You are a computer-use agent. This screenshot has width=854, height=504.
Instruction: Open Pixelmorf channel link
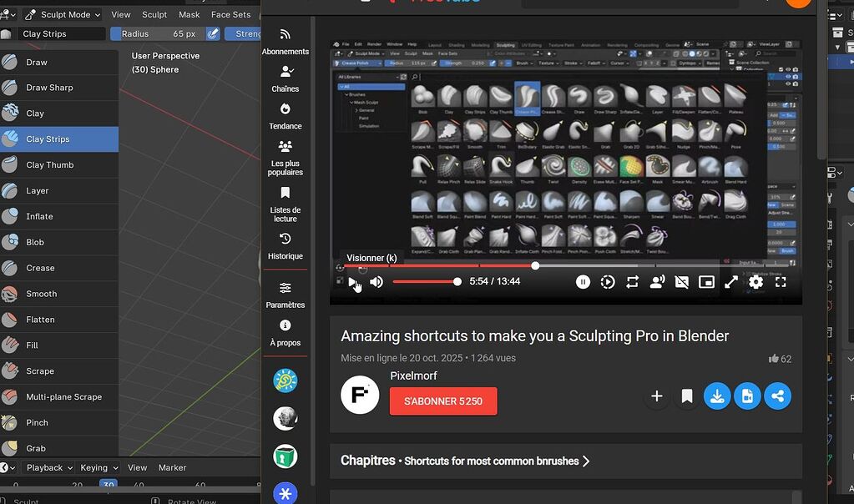413,375
